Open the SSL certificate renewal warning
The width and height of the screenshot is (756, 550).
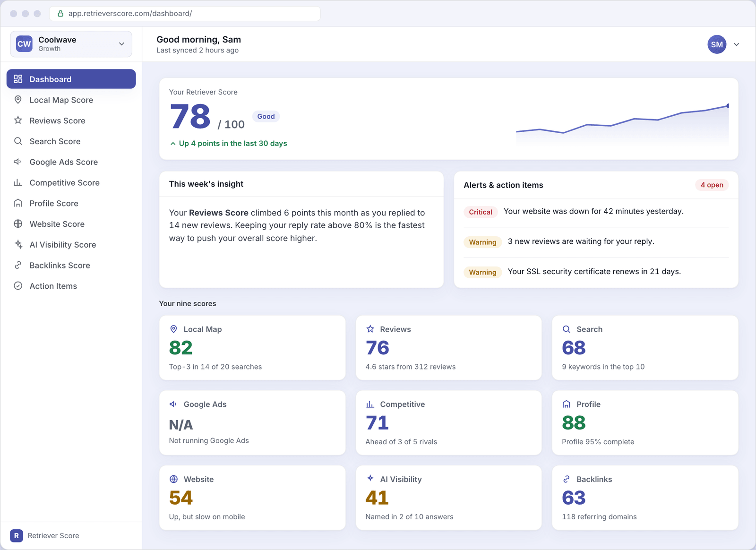(x=596, y=272)
